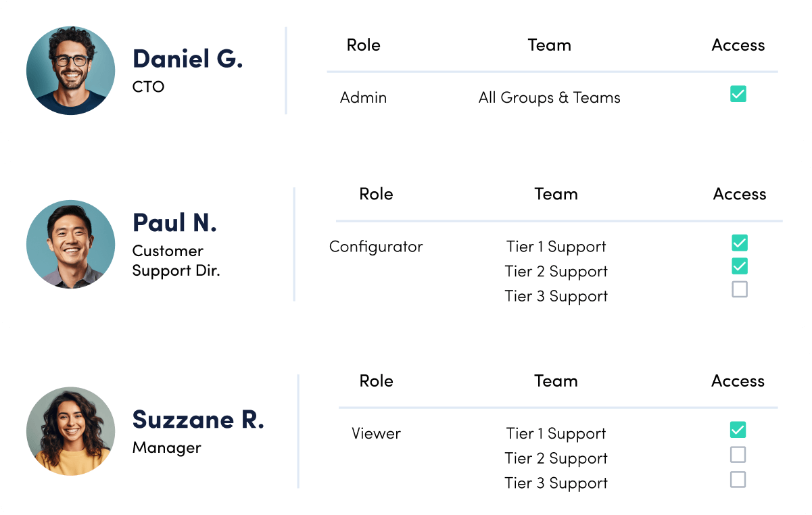Disable Paul's Tier 2 Support access

740,266
